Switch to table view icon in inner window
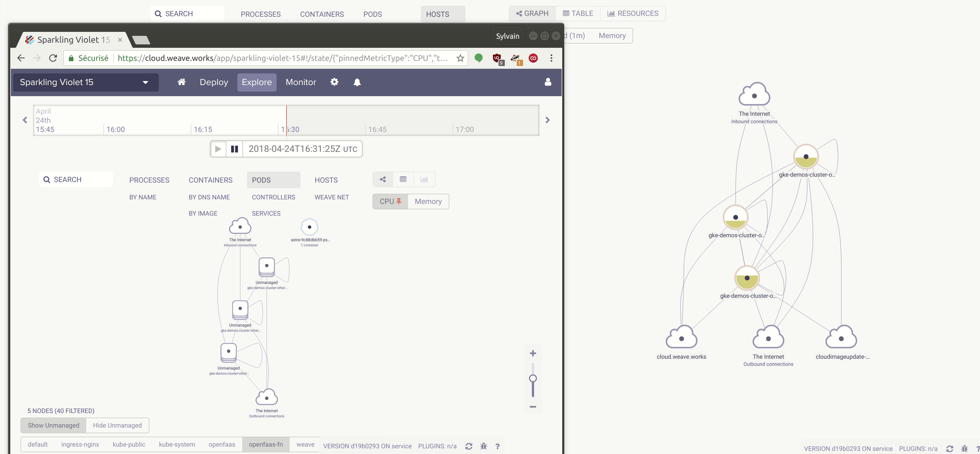This screenshot has width=980, height=454. point(403,179)
